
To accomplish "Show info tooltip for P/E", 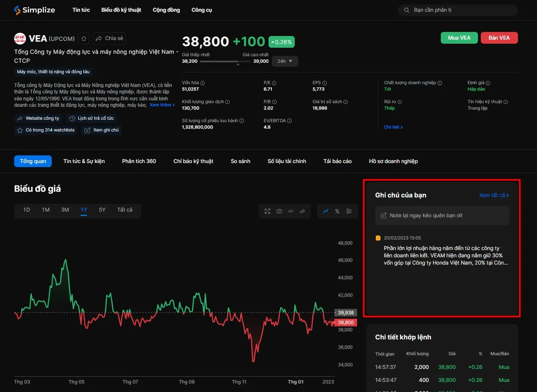I will point(274,83).
